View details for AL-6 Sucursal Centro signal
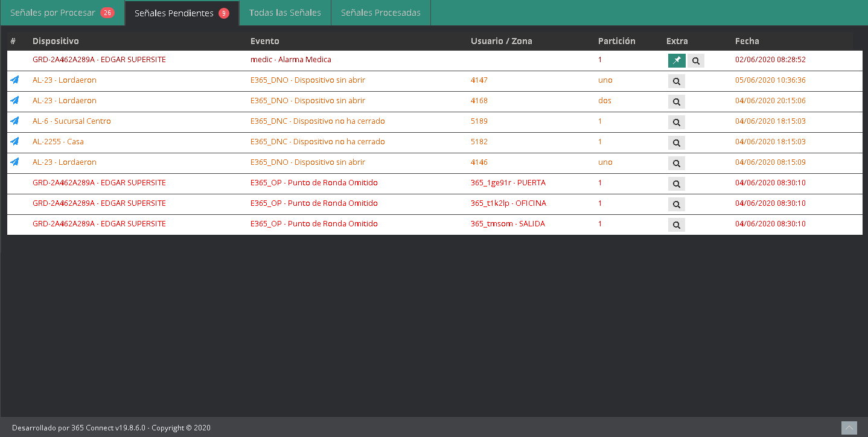The image size is (868, 437). [677, 122]
